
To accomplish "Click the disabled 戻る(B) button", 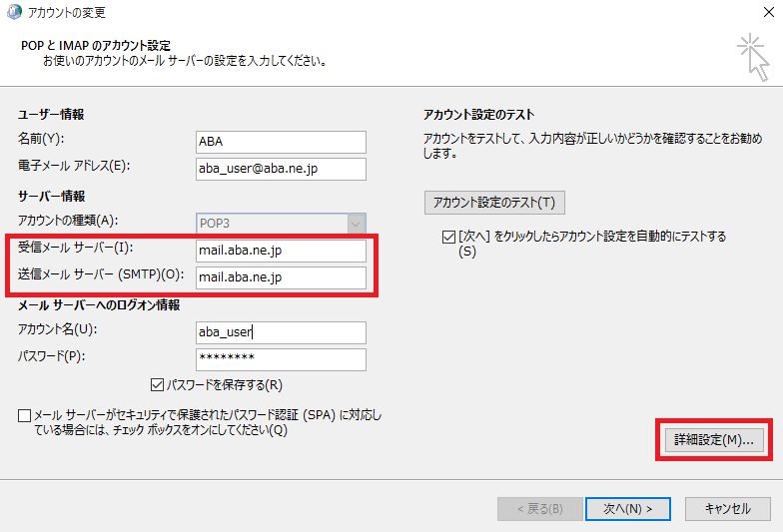I will 539,509.
